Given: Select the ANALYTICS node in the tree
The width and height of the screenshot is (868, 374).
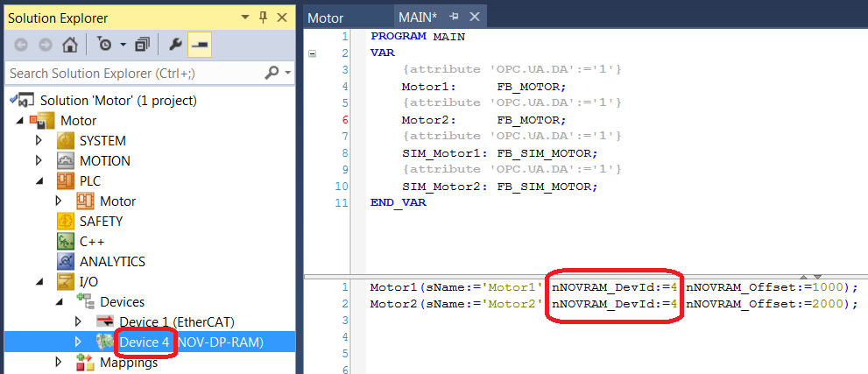Looking at the screenshot, I should [111, 262].
